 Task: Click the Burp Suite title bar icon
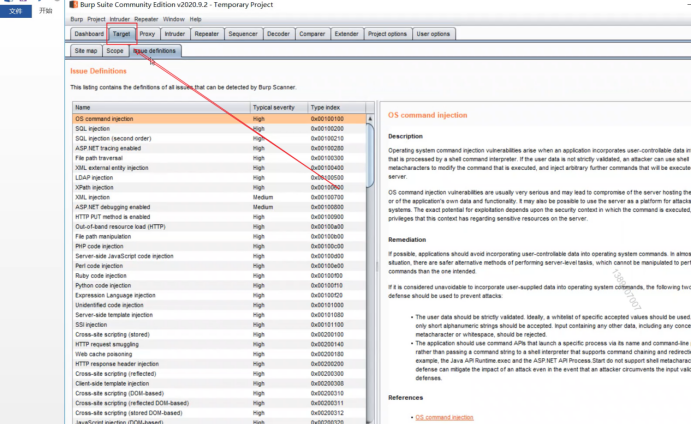[74, 4]
